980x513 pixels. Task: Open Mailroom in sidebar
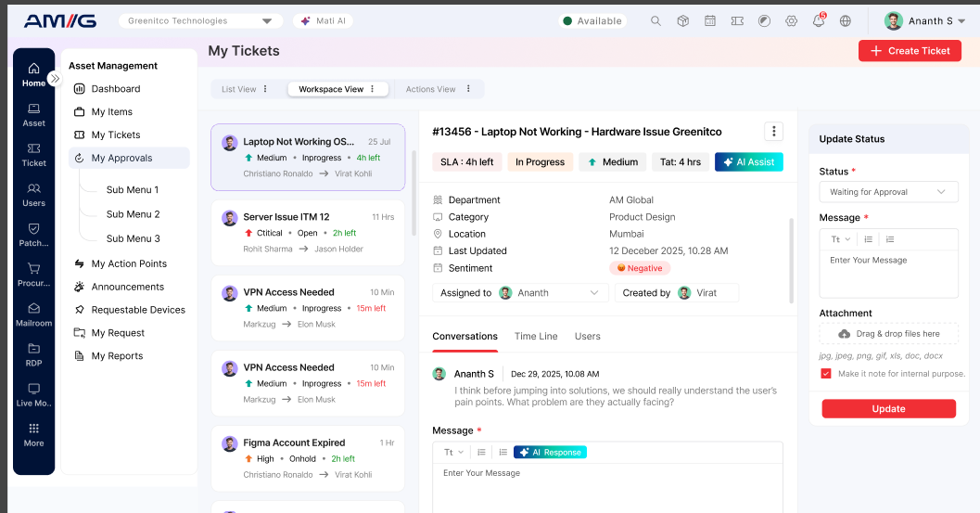(x=33, y=314)
